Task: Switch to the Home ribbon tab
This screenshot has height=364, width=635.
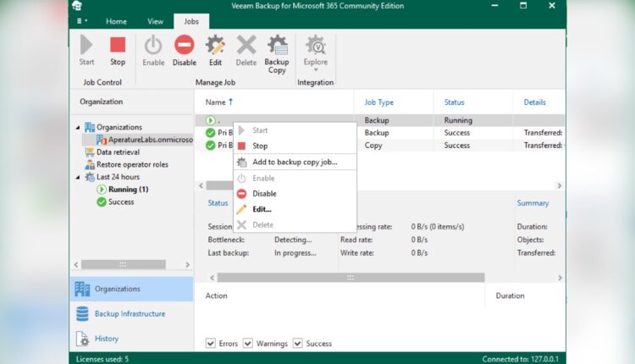Action: pyautogui.click(x=116, y=21)
